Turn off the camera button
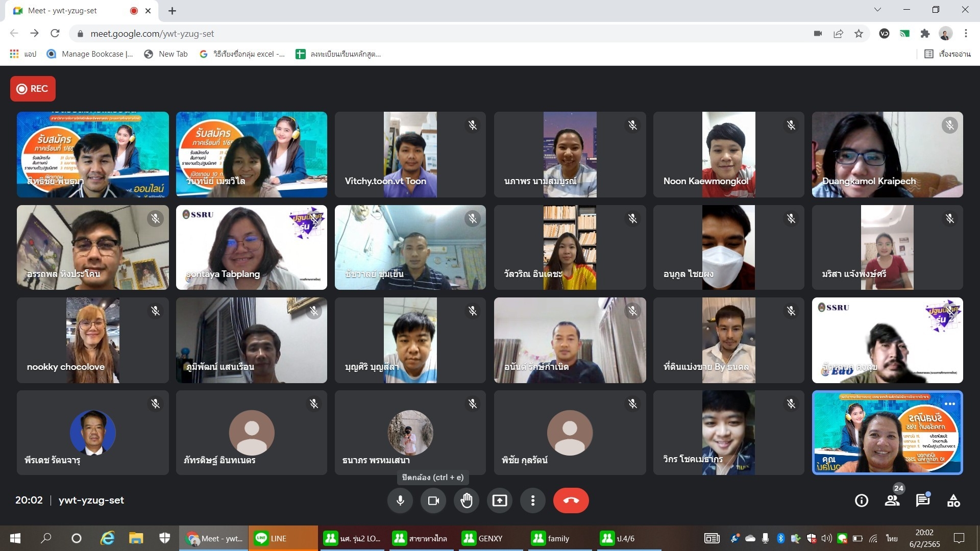Image resolution: width=980 pixels, height=551 pixels. [x=433, y=500]
